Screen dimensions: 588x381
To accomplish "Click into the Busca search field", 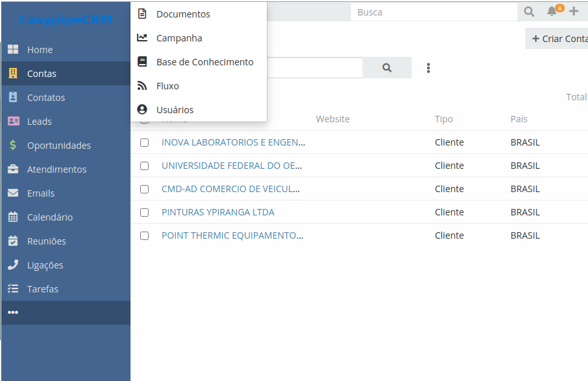I will [x=434, y=12].
